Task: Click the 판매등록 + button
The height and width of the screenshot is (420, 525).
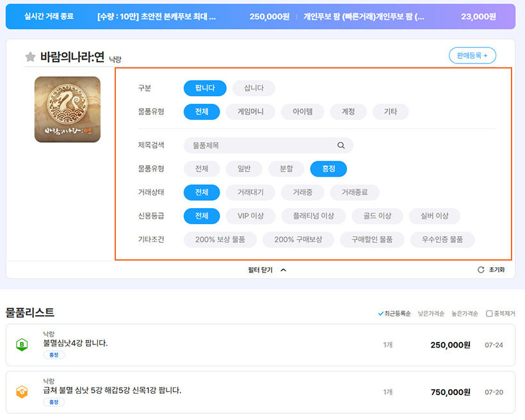Action: pyautogui.click(x=472, y=56)
